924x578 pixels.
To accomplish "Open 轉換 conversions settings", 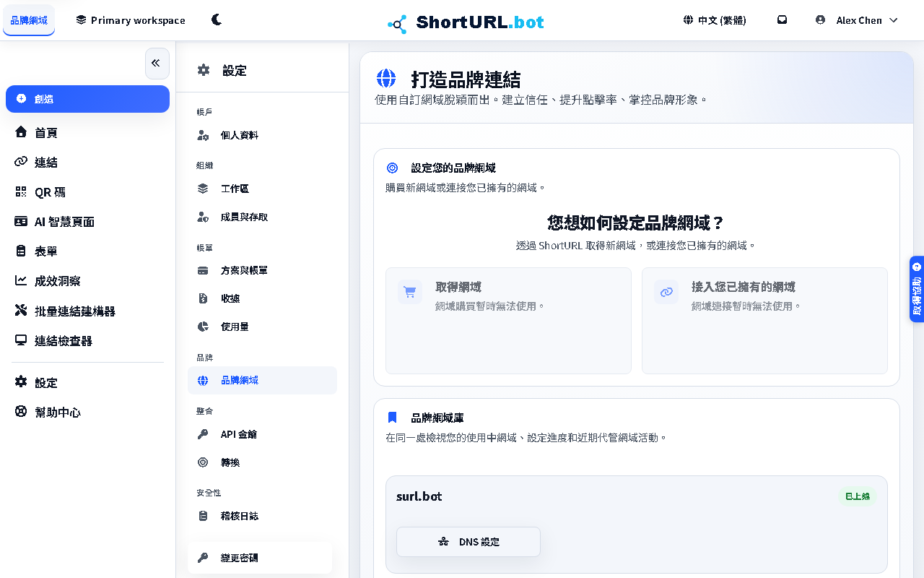I will (262, 462).
